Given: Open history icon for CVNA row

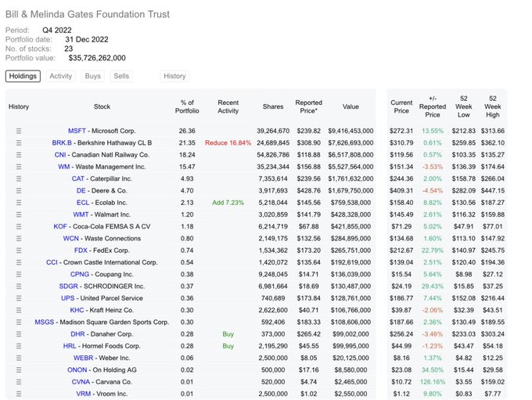Looking at the screenshot, I should click(x=19, y=382).
